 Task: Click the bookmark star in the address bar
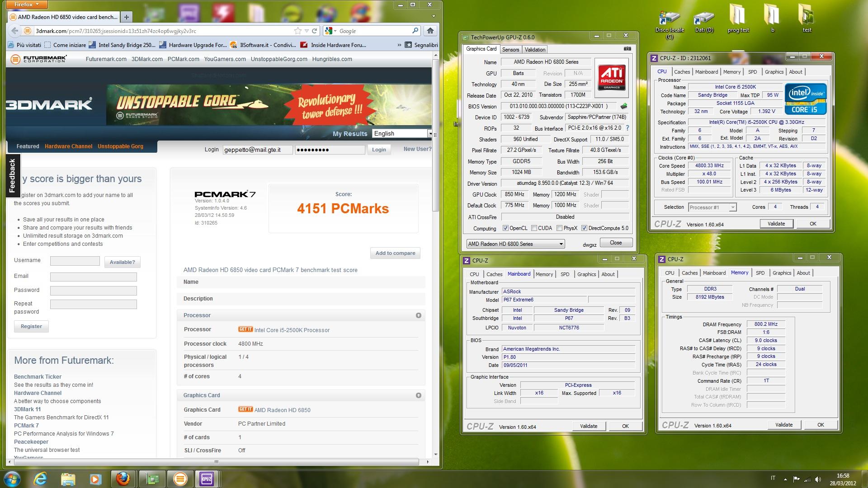[x=297, y=31]
